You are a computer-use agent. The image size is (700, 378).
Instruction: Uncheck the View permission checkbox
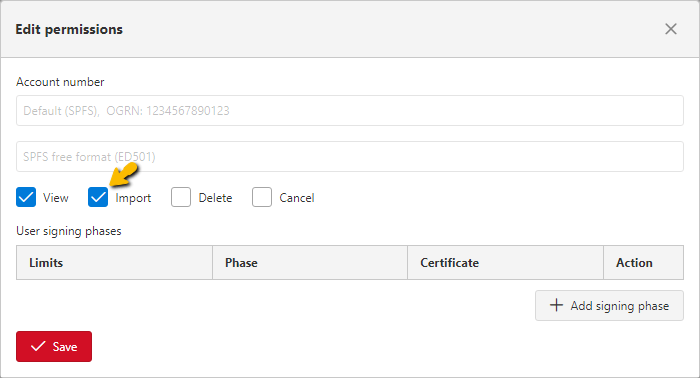pos(26,197)
